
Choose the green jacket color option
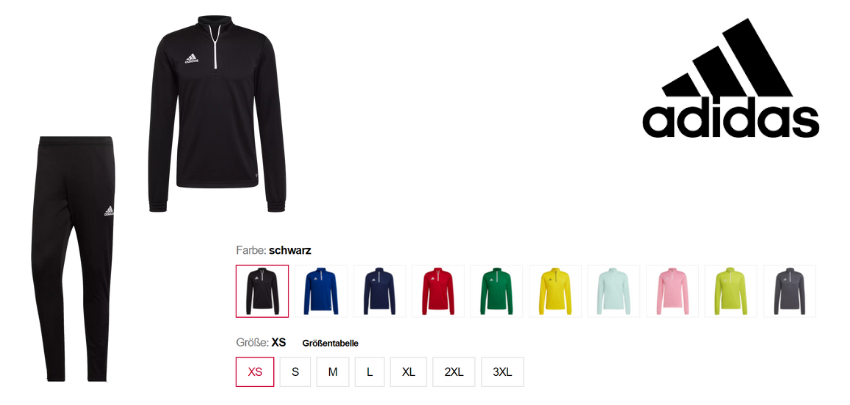click(497, 291)
